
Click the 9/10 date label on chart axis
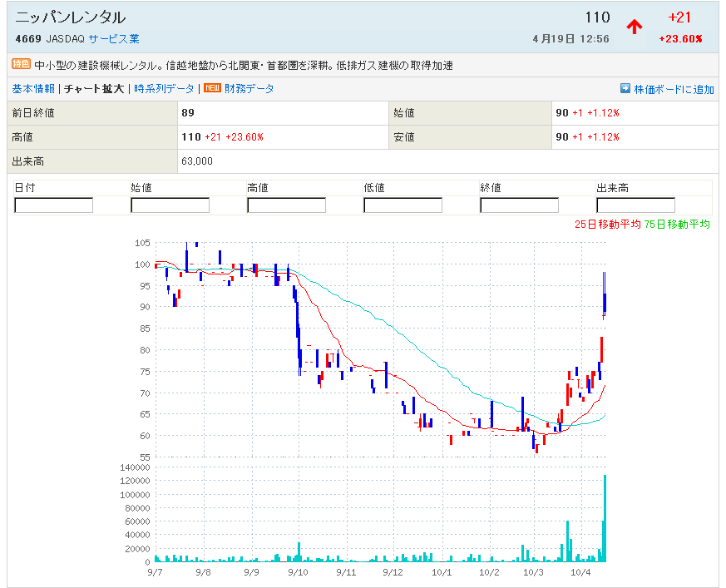coord(298,572)
